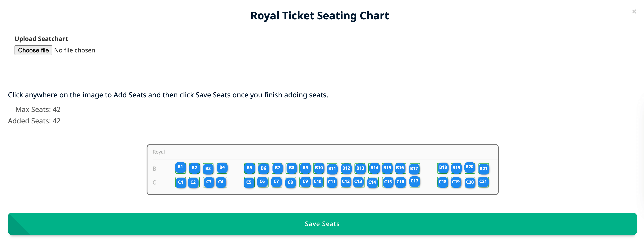
Task: Select seat B18 after the aisle gap
Action: [442, 168]
